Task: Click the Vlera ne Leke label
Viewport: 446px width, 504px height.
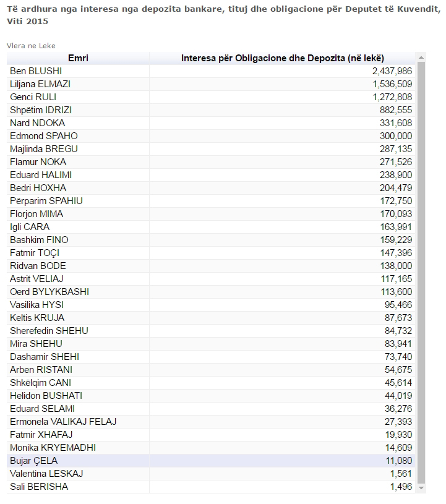Action: [x=29, y=45]
